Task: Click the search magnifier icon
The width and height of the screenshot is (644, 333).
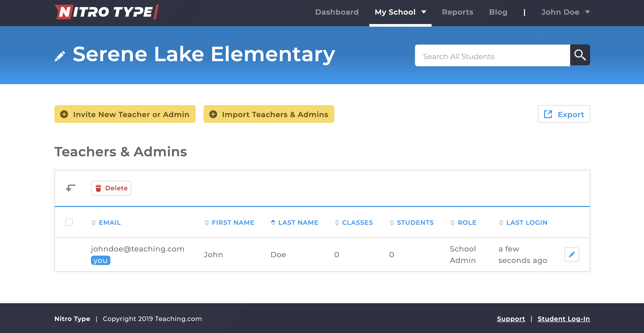Action: [x=580, y=55]
